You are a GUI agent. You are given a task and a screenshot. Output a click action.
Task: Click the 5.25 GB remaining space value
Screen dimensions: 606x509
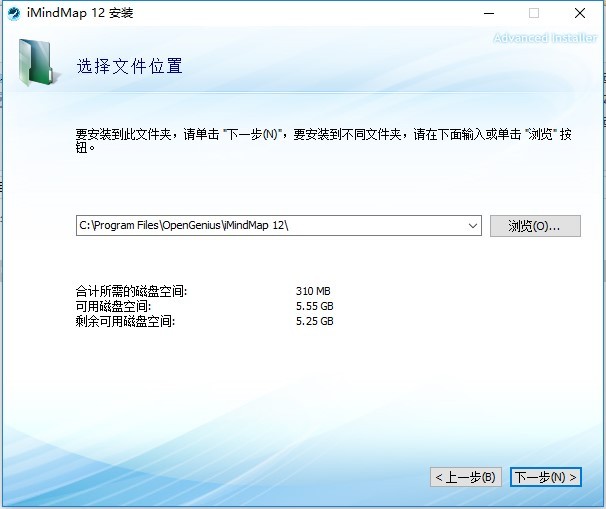pyautogui.click(x=315, y=321)
